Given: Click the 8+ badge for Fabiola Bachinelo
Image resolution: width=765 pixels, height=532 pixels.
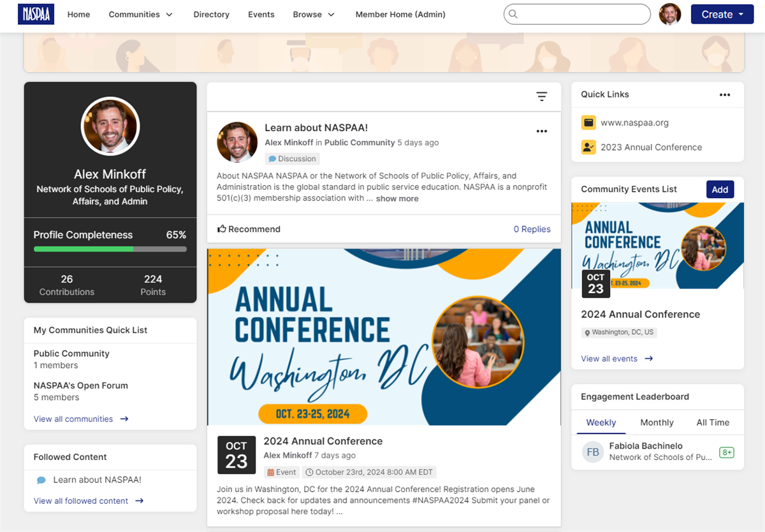Looking at the screenshot, I should pos(727,452).
